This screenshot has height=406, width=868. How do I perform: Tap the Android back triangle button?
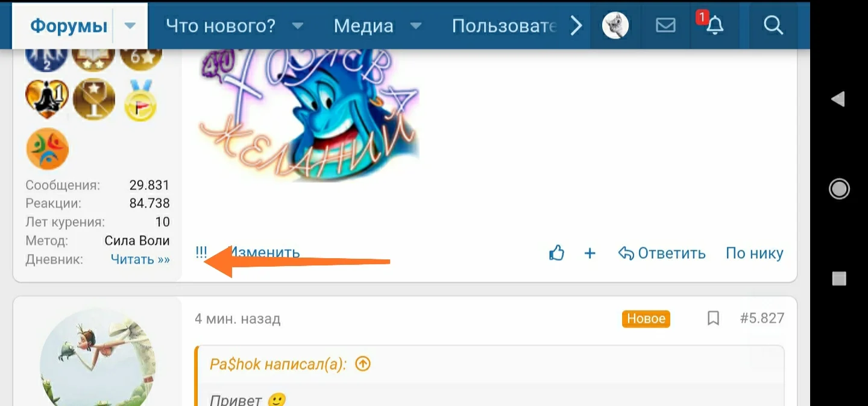click(x=838, y=100)
